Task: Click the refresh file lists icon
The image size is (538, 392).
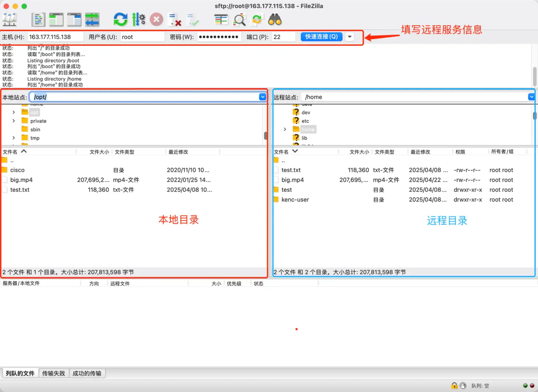Action: coord(120,19)
